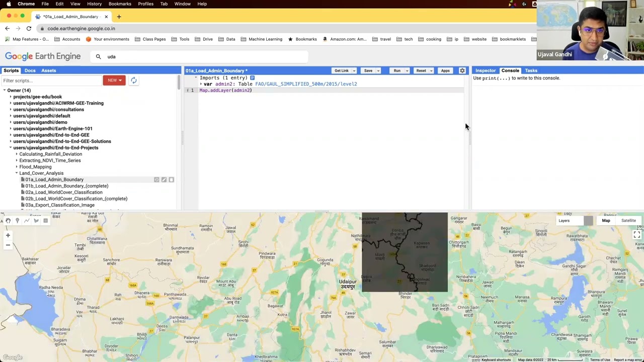
Task: Click the Save button
Action: pos(368,71)
